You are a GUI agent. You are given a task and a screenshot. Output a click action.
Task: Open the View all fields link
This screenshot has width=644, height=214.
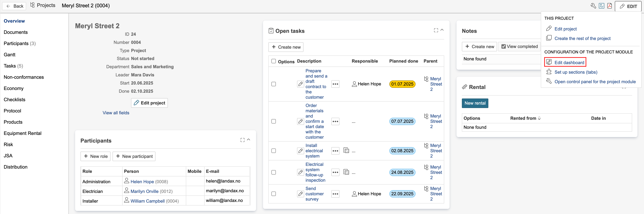point(116,113)
